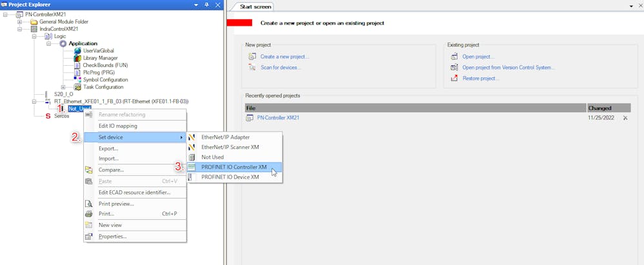Collapse the Application tree node
The width and height of the screenshot is (644, 265).
[x=48, y=44]
